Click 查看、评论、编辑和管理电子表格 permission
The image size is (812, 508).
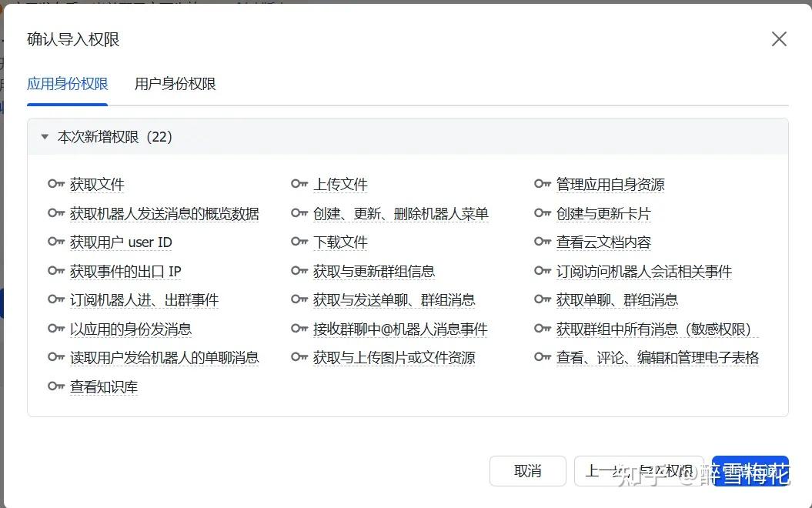(x=657, y=358)
